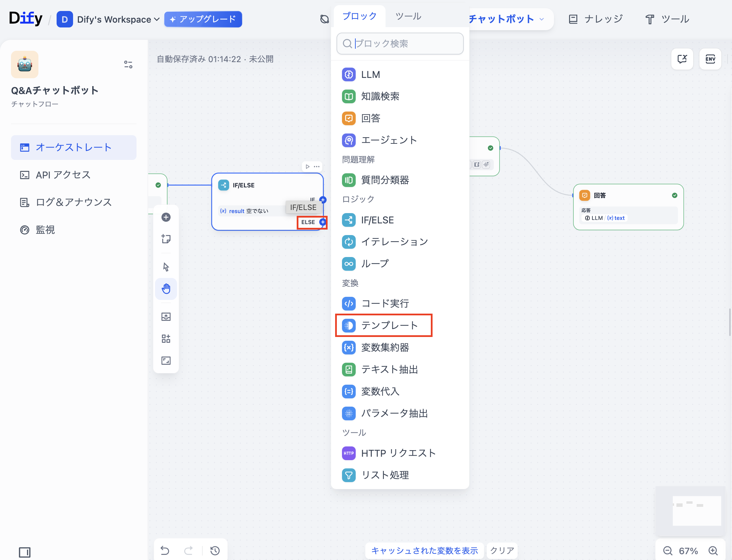Screen dimensions: 732x560
Task: Switch to the ツール tab in block panel
Action: point(408,16)
